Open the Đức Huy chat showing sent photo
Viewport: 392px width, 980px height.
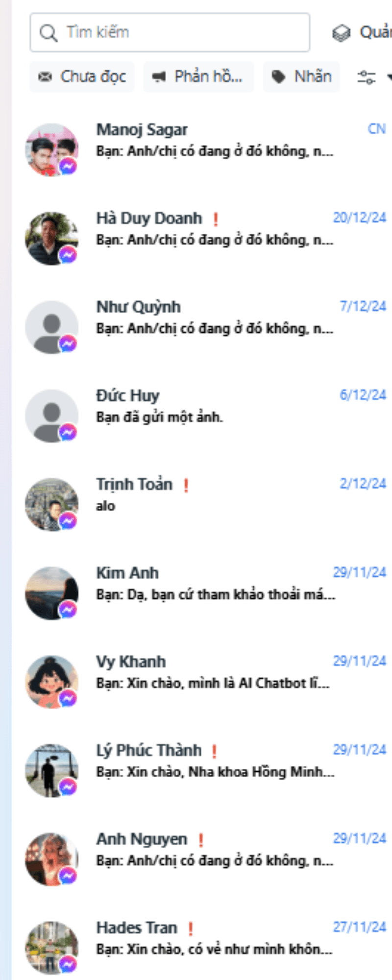[x=206, y=416]
